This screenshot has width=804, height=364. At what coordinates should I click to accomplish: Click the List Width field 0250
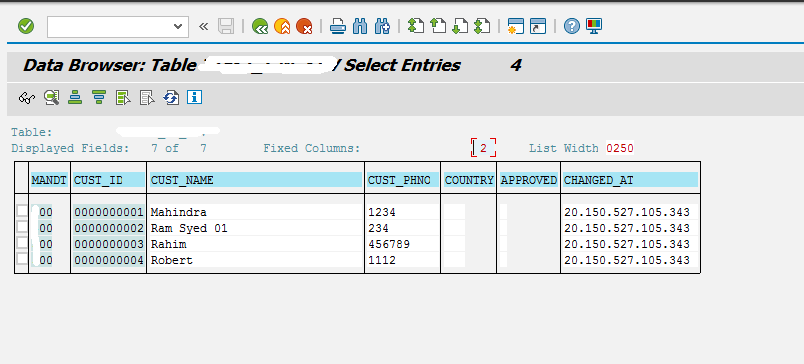coord(620,149)
